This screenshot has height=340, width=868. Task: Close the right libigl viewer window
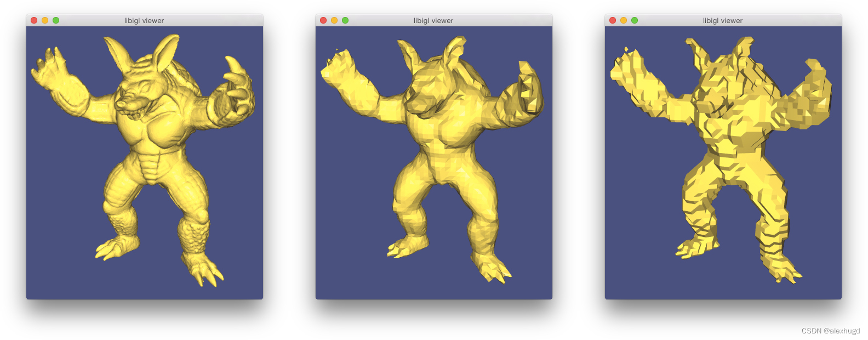coord(613,20)
